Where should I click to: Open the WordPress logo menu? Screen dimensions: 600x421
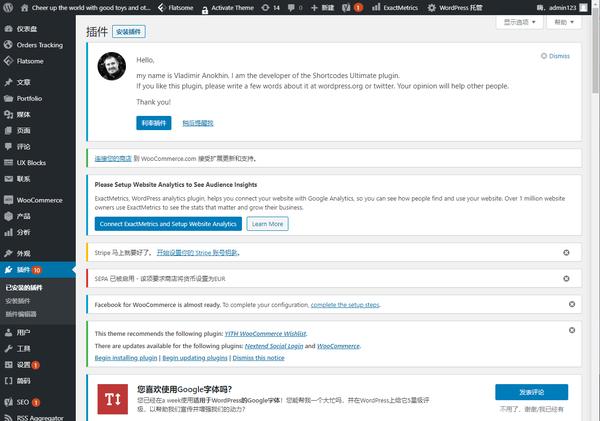(x=8, y=7)
